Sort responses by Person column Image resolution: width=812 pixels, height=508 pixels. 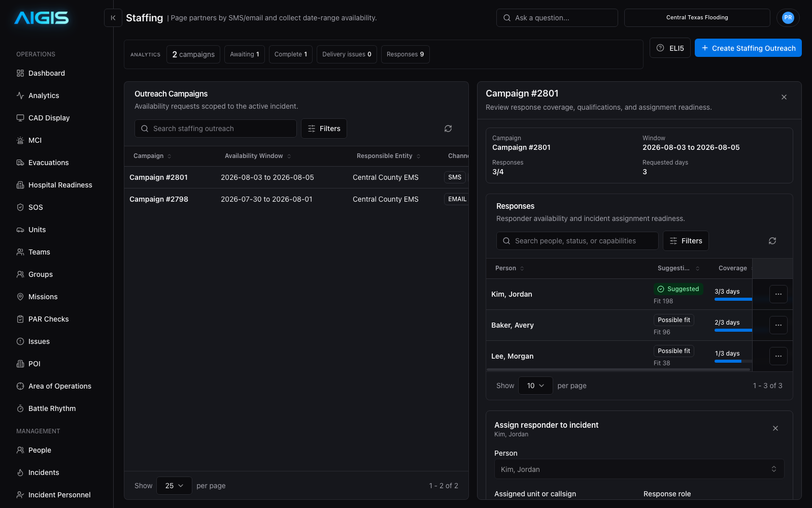coord(510,268)
